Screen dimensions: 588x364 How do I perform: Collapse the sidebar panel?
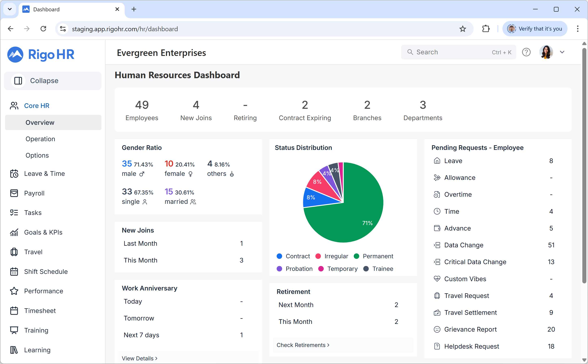[x=53, y=81]
